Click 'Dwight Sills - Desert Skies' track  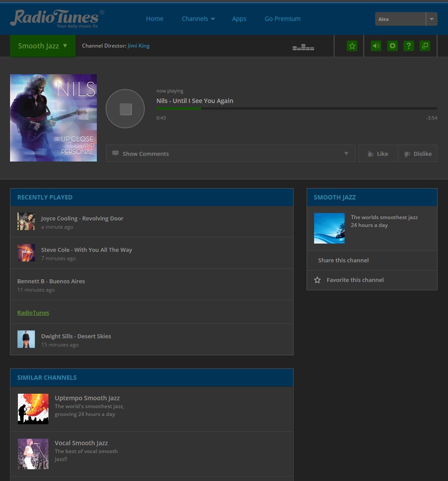click(76, 336)
